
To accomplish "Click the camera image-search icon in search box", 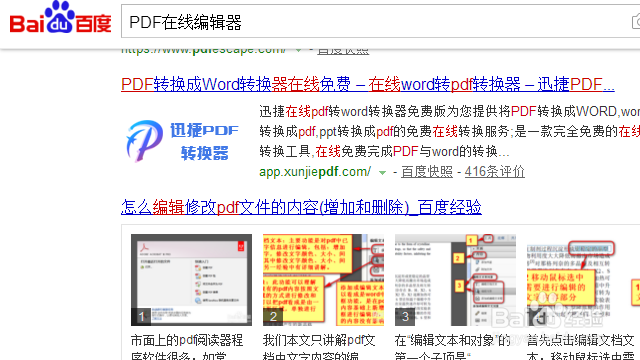I will 636,22.
